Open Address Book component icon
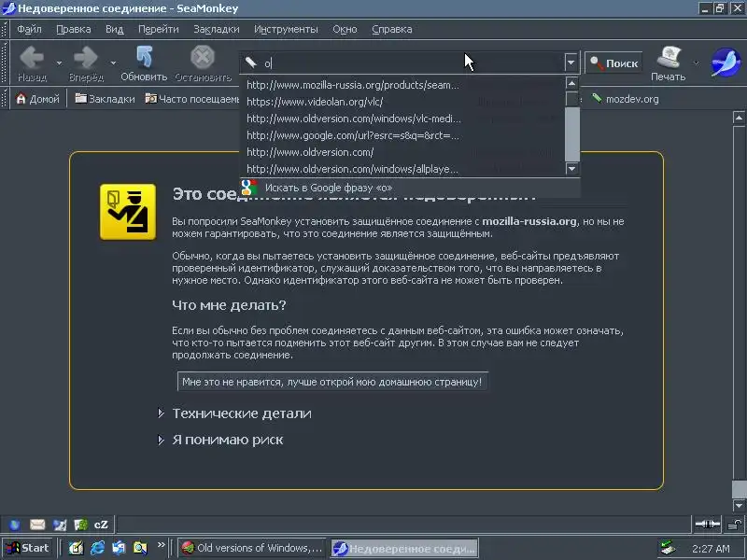Viewport: 747px width, 560px height. tap(81, 525)
